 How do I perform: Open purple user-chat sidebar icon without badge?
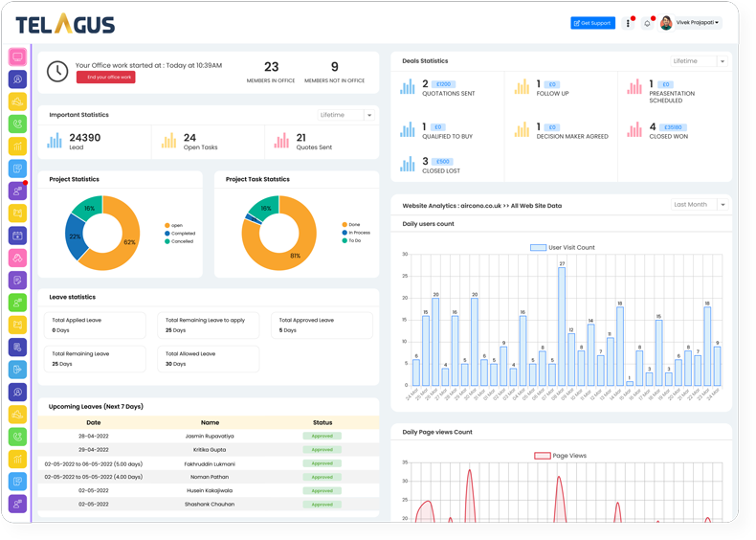click(18, 504)
